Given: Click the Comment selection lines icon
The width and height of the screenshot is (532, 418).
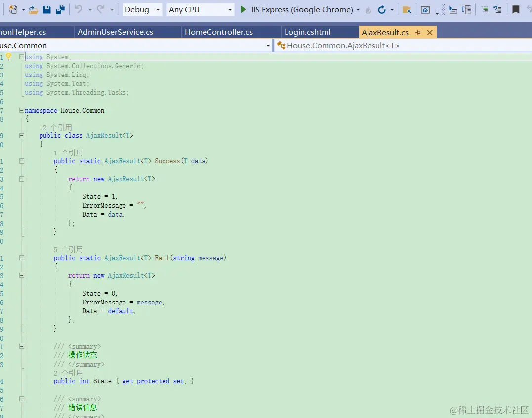Looking at the screenshot, I should [x=485, y=9].
